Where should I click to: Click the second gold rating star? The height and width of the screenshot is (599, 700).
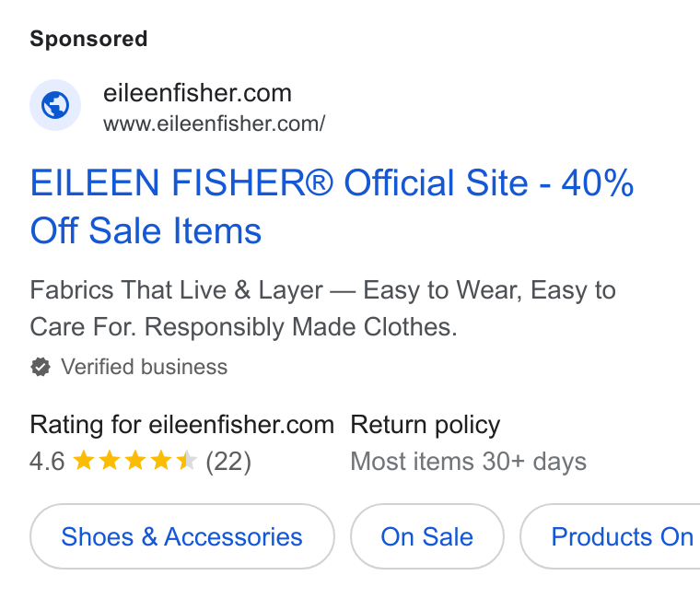(x=110, y=461)
